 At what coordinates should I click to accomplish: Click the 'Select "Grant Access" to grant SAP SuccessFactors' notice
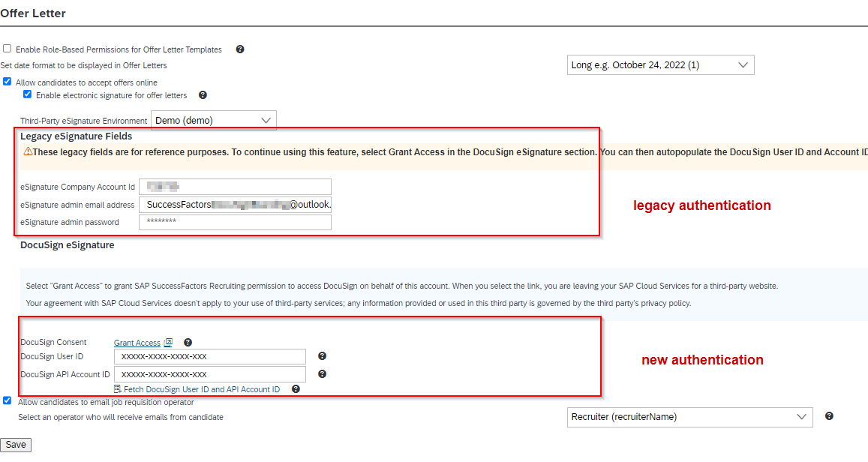(x=402, y=286)
